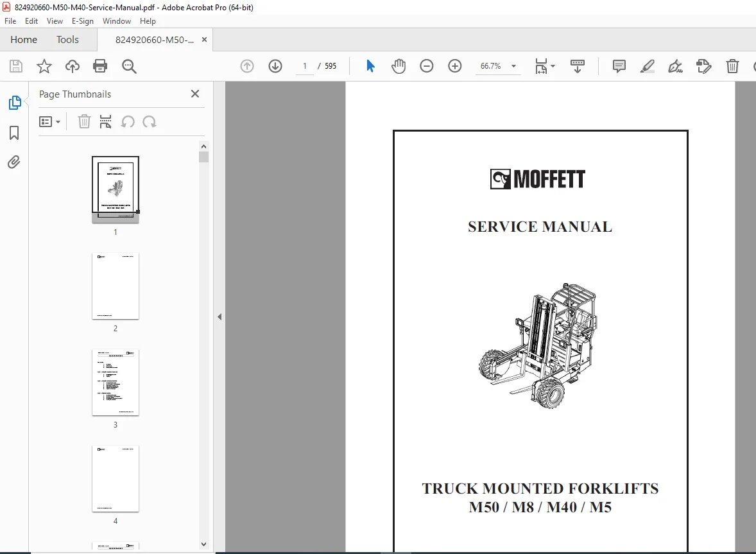Click the Save file icon
The height and width of the screenshot is (554, 756).
pyautogui.click(x=16, y=66)
